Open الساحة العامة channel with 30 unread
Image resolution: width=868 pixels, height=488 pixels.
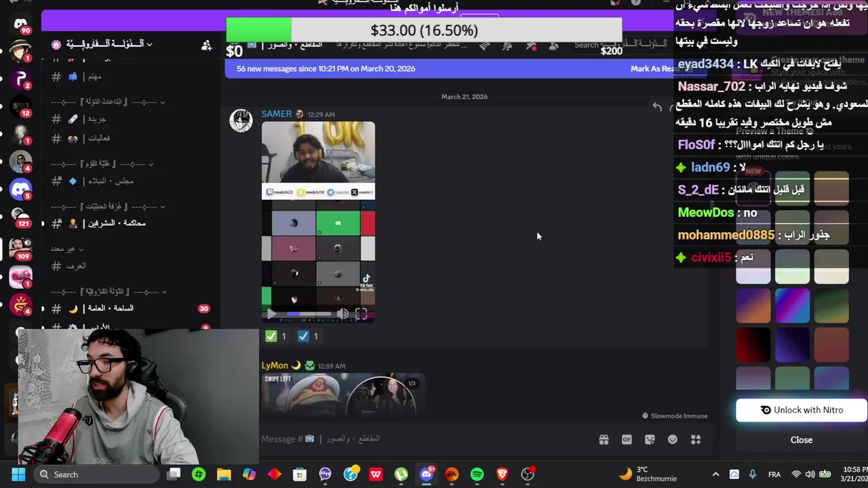pos(129,308)
